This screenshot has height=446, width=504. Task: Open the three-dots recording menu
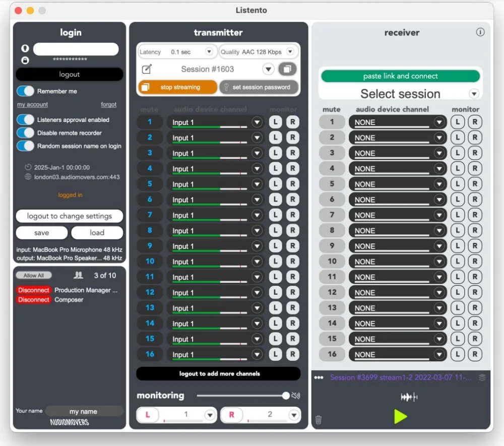coord(319,377)
